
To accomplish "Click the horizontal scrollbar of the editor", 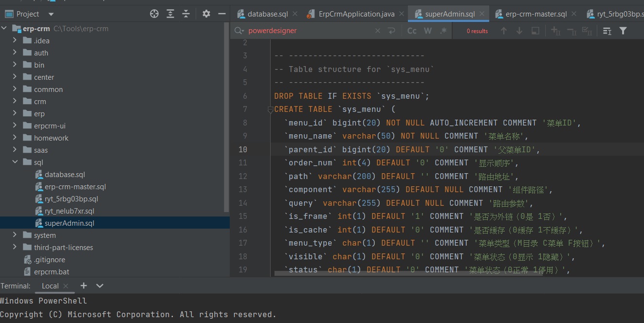I will [409, 273].
